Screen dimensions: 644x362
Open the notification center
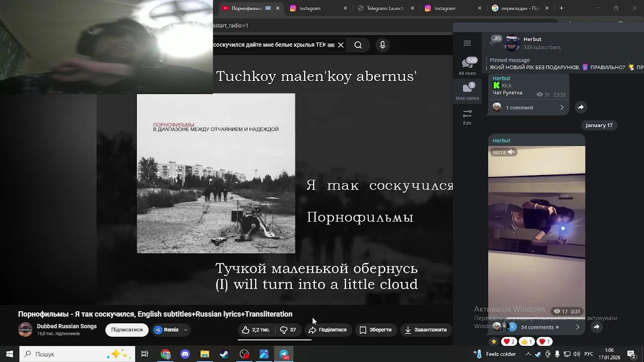631,354
